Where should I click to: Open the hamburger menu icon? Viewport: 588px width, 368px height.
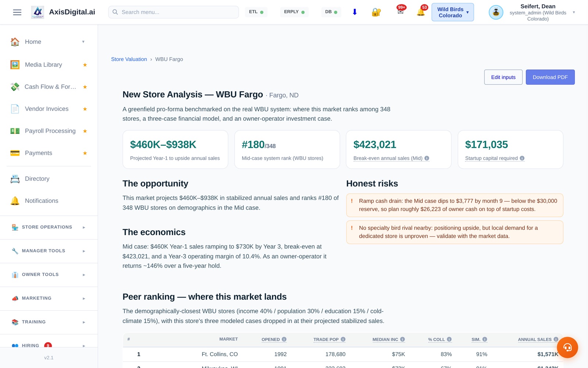point(17,12)
